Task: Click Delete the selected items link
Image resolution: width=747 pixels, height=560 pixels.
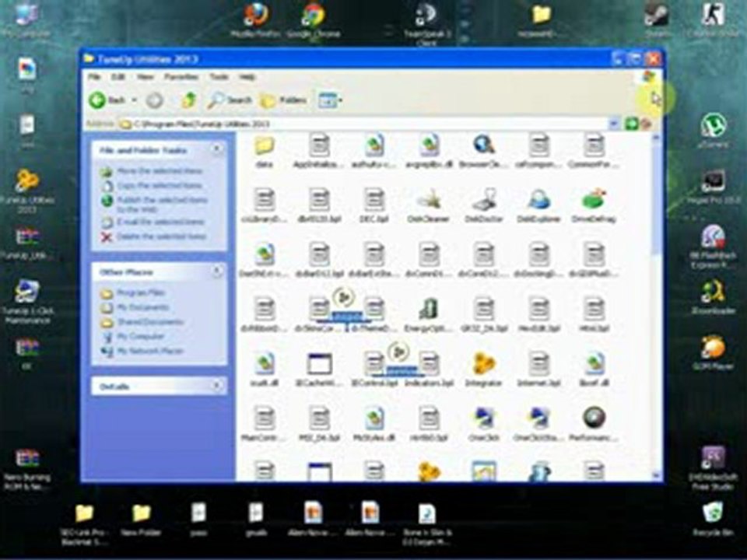Action: tap(161, 236)
